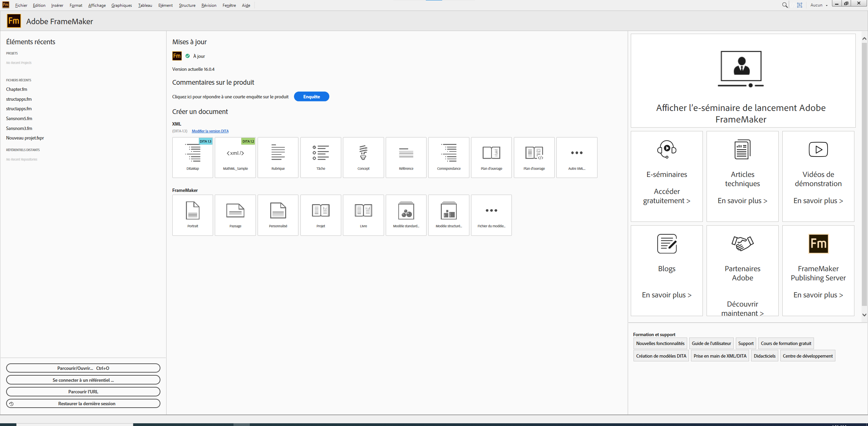Open the MathML_Sample XML template
The width and height of the screenshot is (868, 426).
235,157
